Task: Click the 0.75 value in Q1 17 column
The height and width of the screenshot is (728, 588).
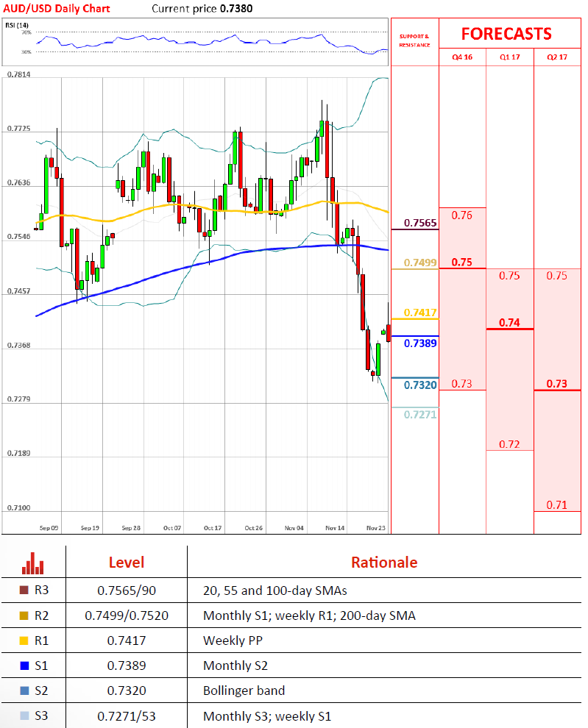Action: [x=509, y=276]
